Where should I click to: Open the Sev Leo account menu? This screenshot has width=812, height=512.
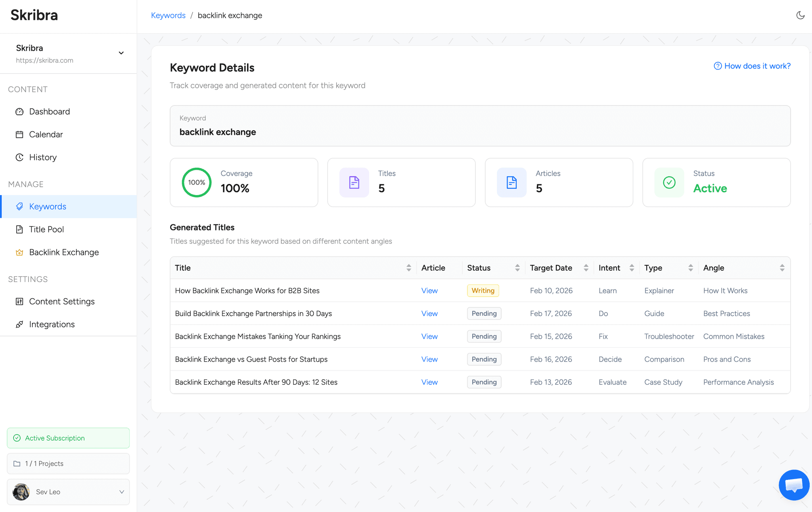[x=68, y=492]
